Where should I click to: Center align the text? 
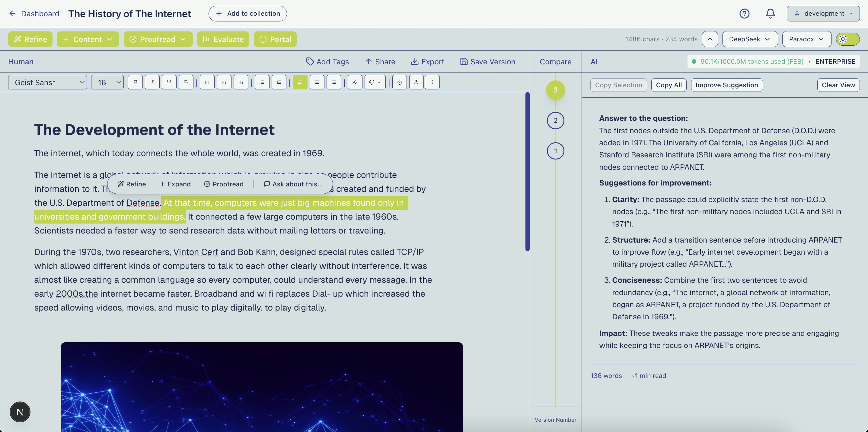[x=317, y=82]
